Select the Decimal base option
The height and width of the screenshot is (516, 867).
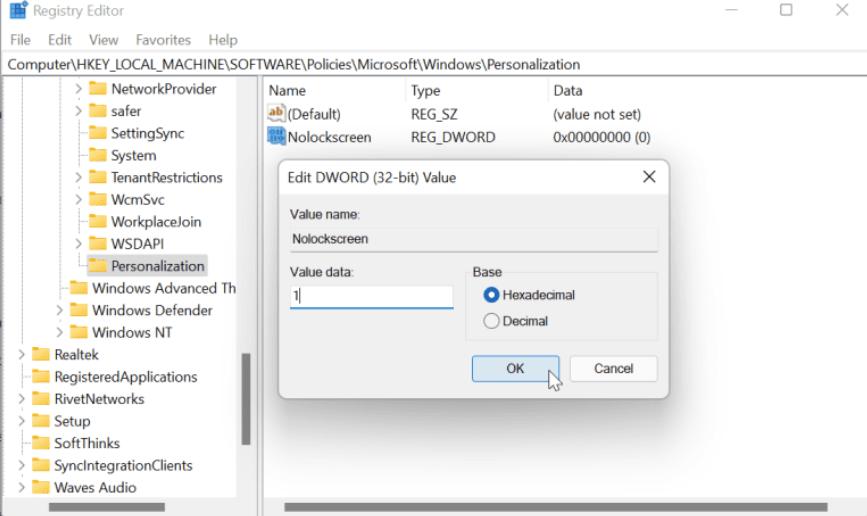(x=491, y=321)
